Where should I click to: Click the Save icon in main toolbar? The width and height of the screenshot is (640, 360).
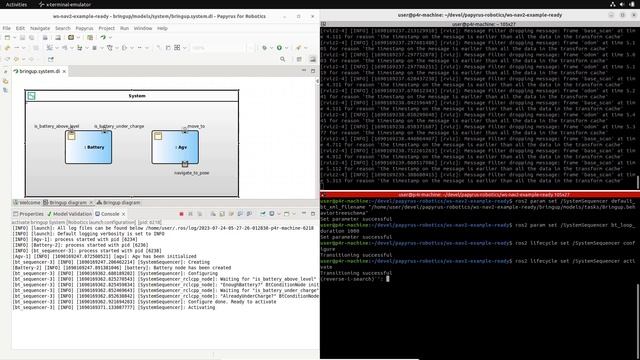point(22,38)
